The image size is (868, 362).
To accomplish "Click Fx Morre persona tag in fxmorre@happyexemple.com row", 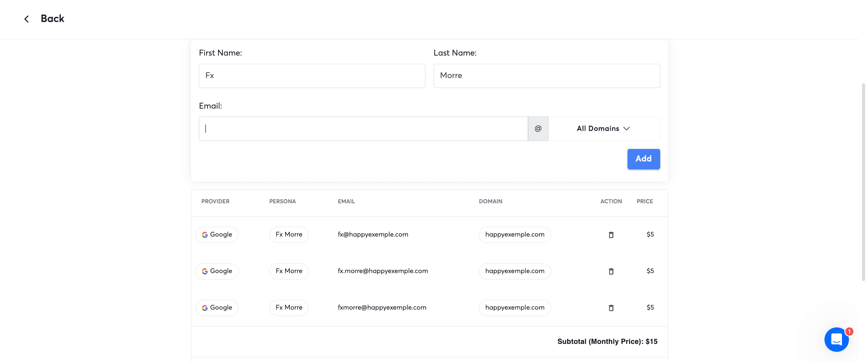I will coord(289,307).
